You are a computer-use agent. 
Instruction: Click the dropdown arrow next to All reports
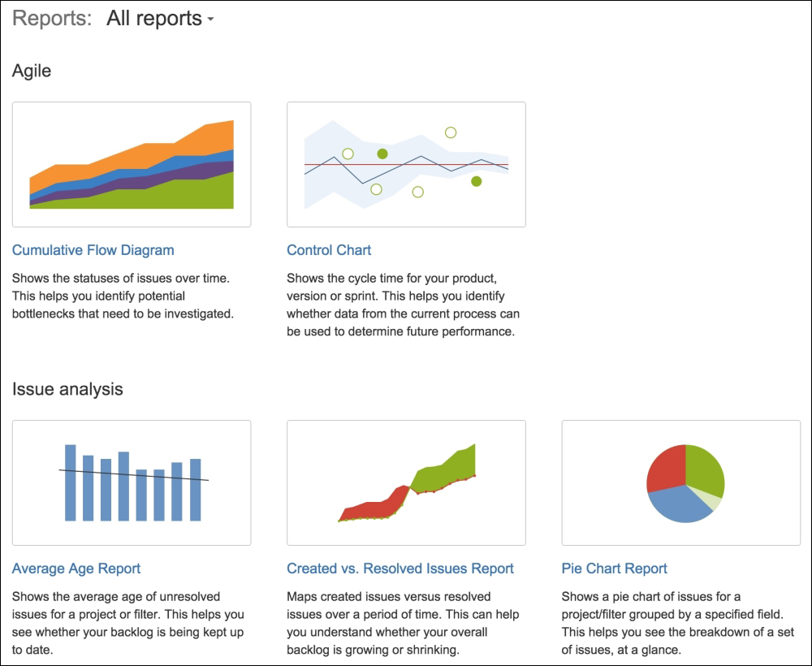coord(210,19)
